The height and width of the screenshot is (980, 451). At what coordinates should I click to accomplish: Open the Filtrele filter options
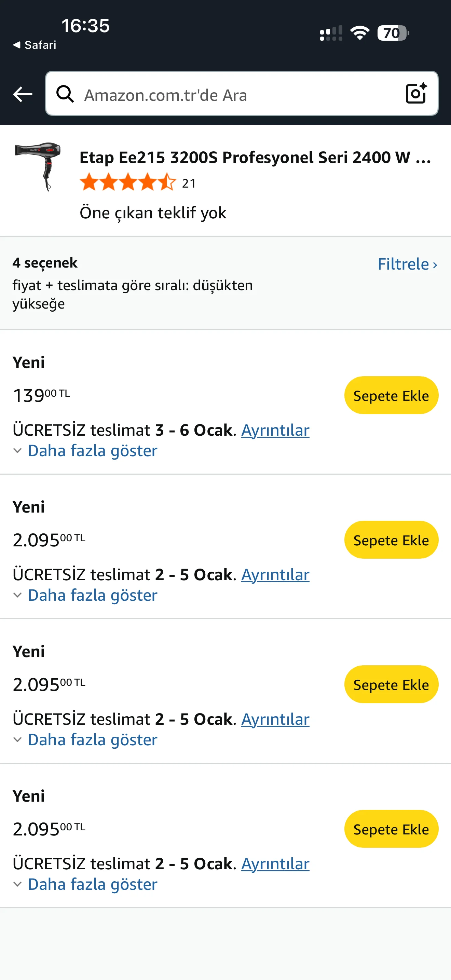click(x=407, y=264)
